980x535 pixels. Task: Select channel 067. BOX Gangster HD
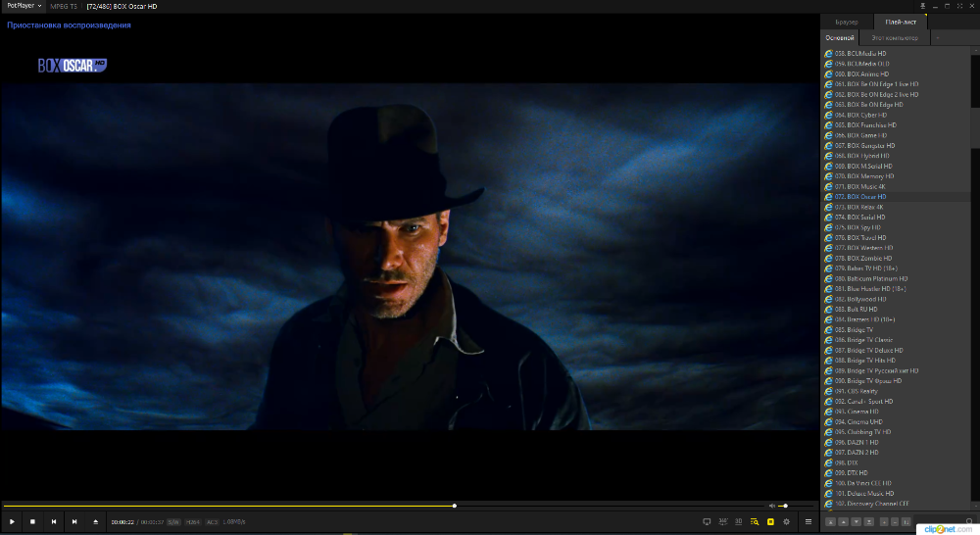(x=897, y=146)
